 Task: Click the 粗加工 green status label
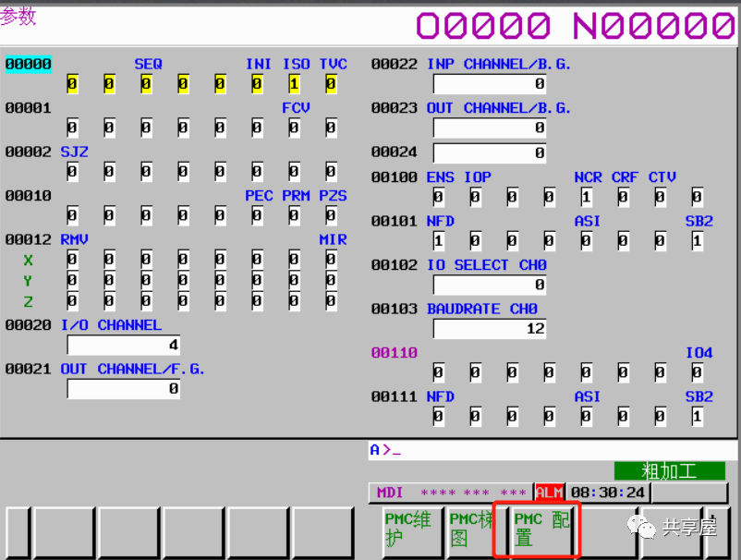tap(669, 470)
